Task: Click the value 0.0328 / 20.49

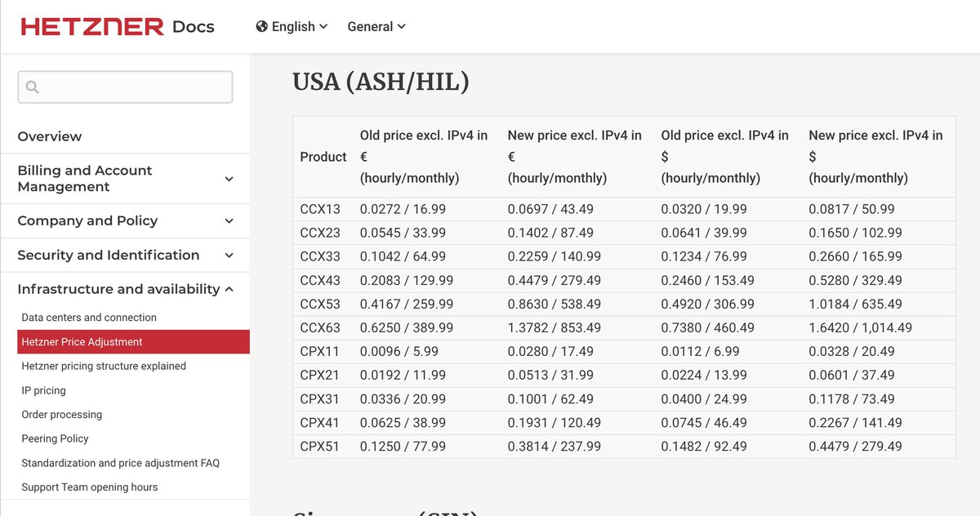Action: tap(852, 351)
